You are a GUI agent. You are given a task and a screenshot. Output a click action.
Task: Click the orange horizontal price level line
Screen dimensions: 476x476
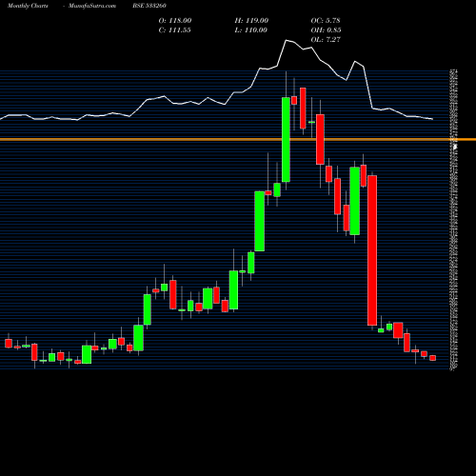click(x=238, y=139)
